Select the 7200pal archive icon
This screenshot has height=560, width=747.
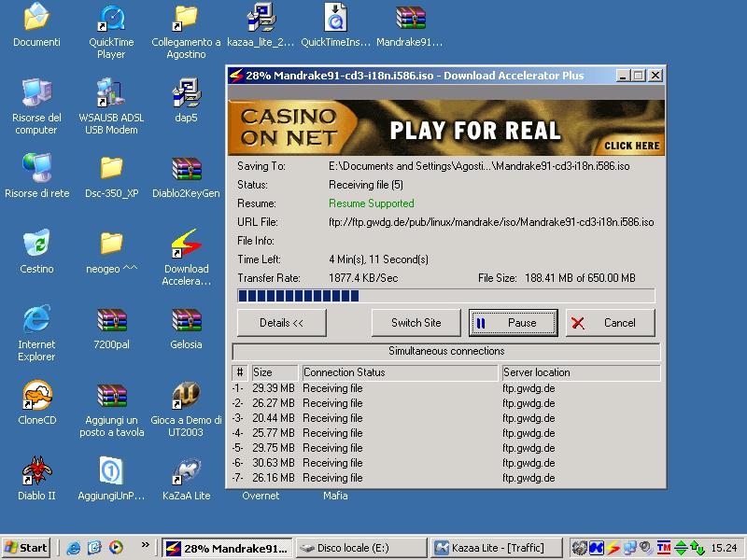[111, 319]
